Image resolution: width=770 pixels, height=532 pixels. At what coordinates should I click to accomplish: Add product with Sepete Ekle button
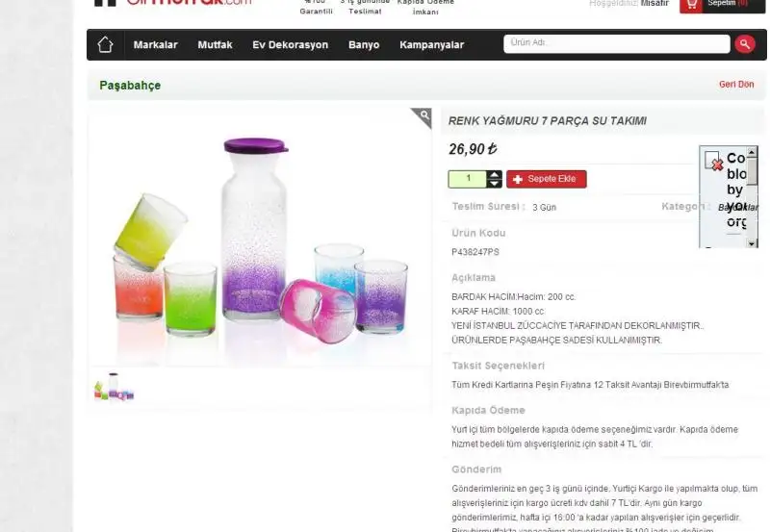[547, 179]
